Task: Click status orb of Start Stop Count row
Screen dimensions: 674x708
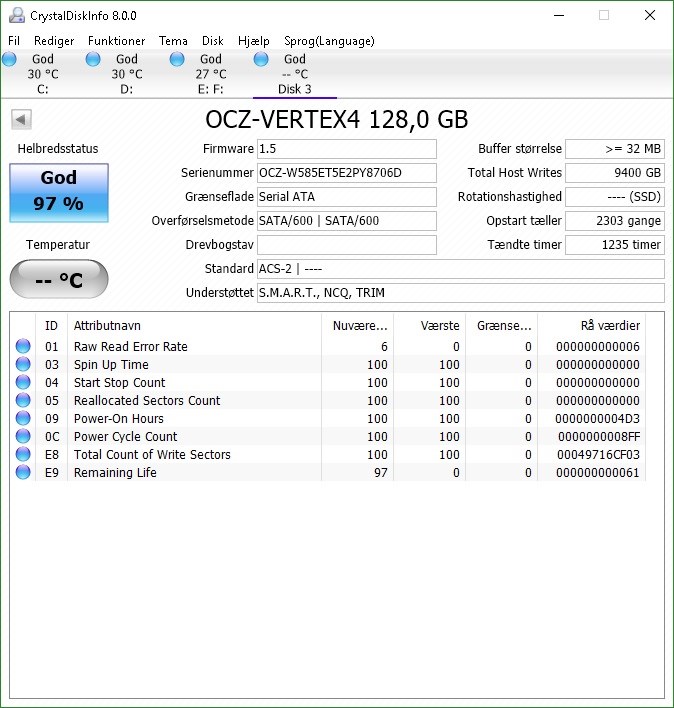Action: 23,382
